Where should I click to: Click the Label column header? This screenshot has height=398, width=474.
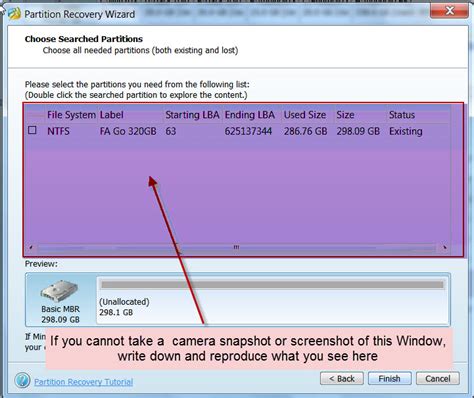click(130, 115)
